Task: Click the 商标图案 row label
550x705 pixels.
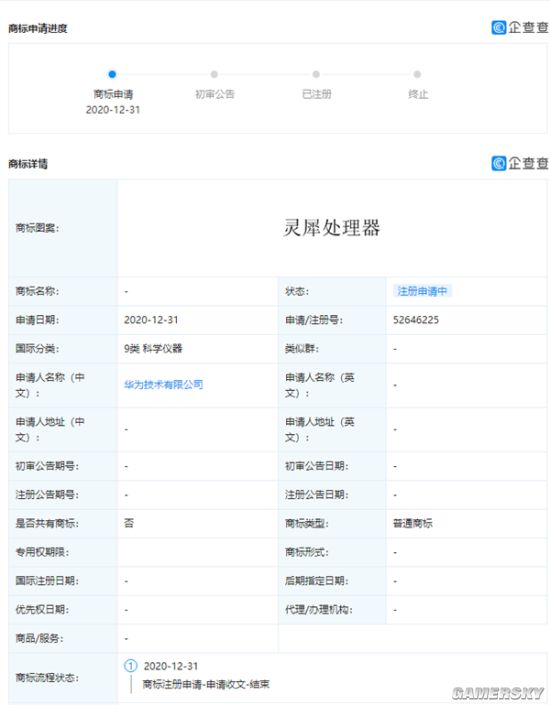Action: 37,228
